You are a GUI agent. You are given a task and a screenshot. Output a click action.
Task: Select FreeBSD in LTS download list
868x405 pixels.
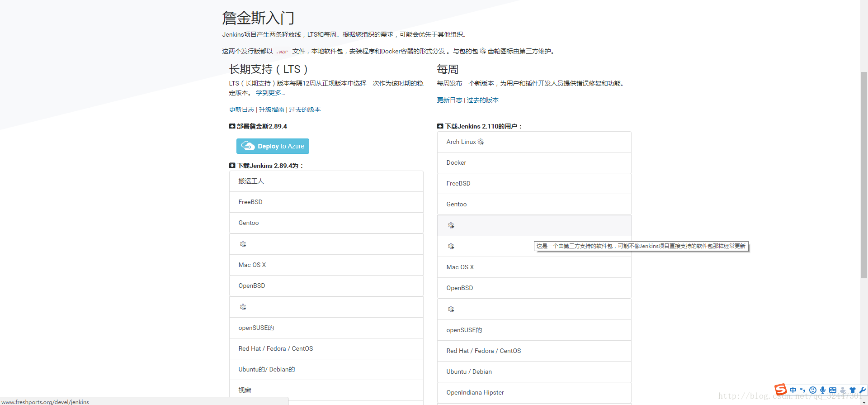pyautogui.click(x=326, y=202)
